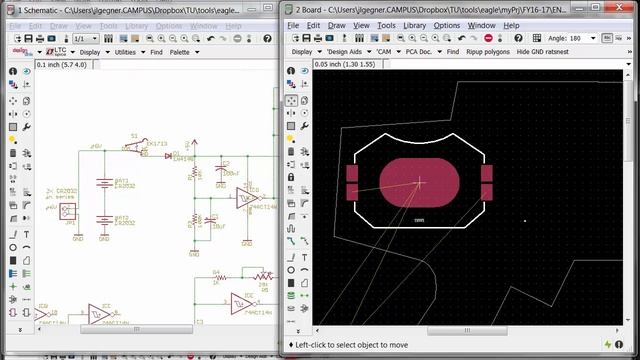Screen dimensions: 640x360
Task: Open Help question mark in Schematic window
Action: pos(267,39)
